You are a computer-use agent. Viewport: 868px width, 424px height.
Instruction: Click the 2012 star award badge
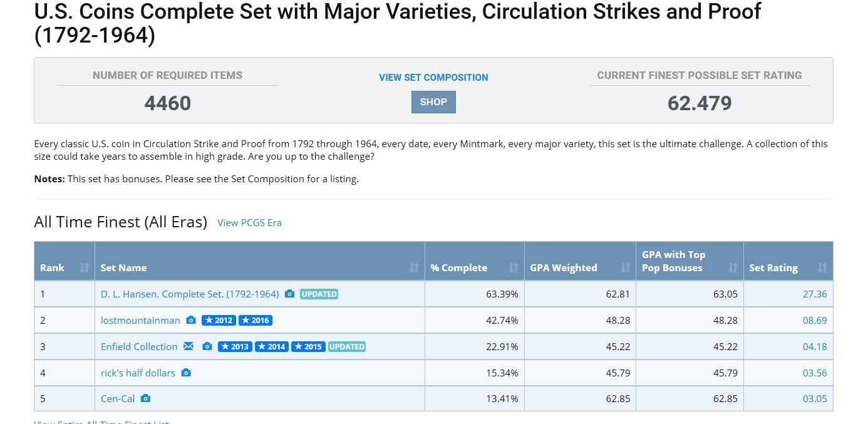click(219, 320)
